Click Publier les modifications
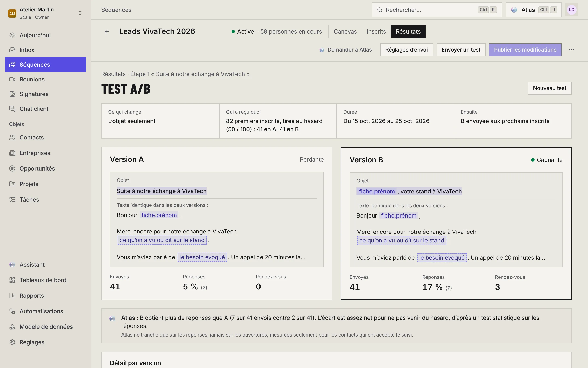588x368 pixels. (525, 50)
